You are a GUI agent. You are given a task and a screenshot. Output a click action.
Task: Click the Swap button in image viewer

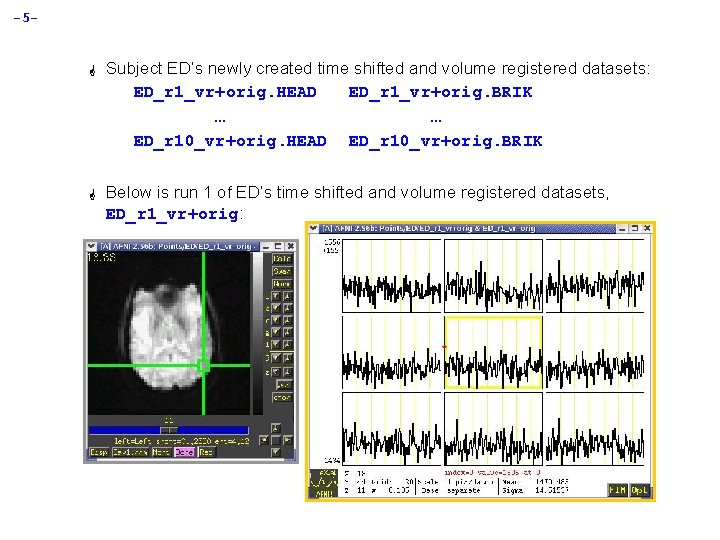pyautogui.click(x=282, y=271)
